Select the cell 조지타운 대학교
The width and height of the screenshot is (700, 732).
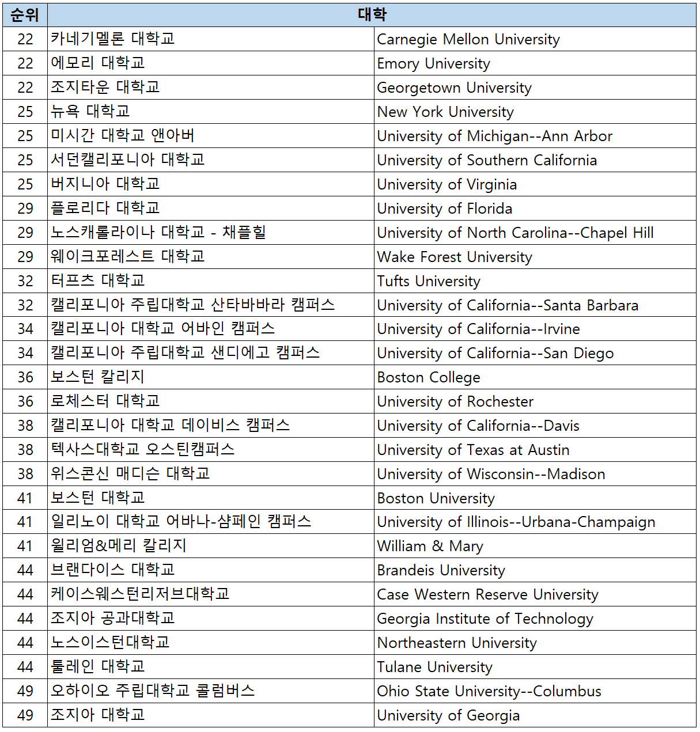click(211, 88)
